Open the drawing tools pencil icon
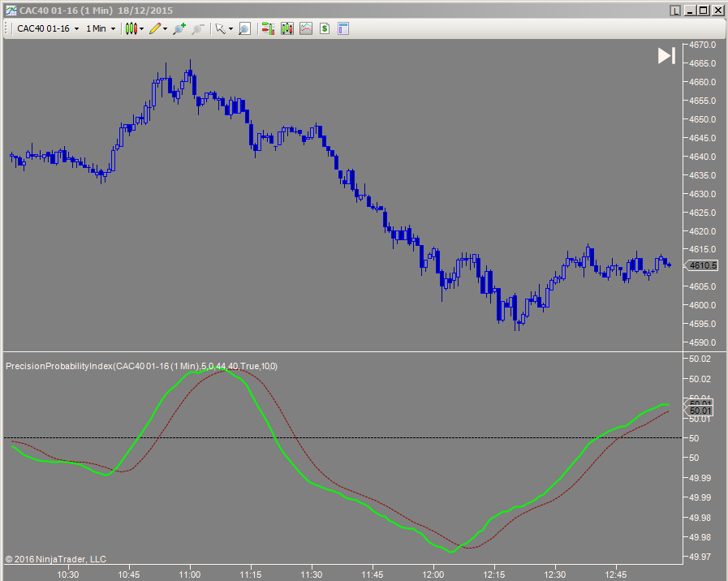 [157, 28]
